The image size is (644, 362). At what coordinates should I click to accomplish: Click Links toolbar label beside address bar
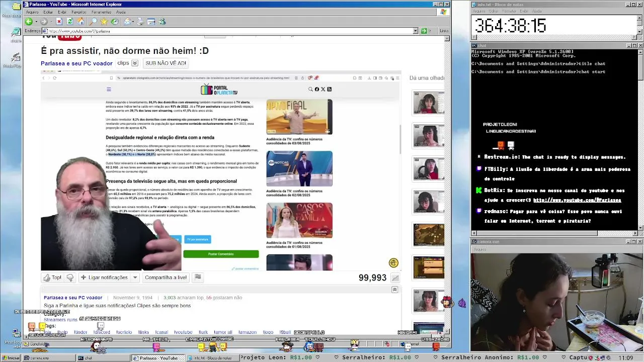pos(444,31)
